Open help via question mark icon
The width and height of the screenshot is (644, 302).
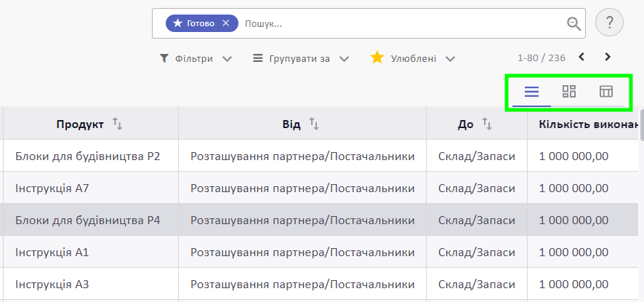[x=610, y=23]
